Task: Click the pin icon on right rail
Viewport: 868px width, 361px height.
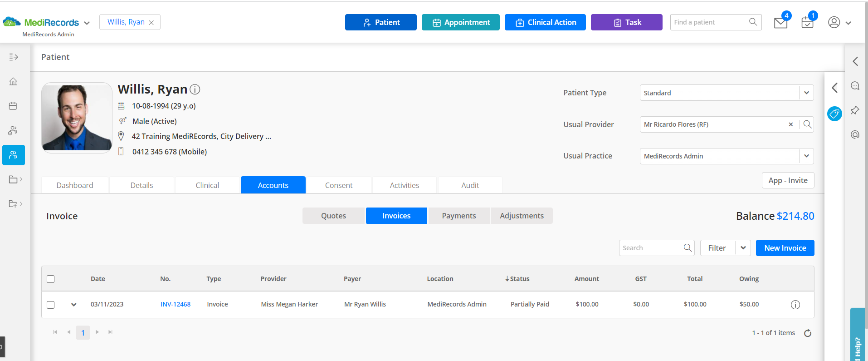Action: coord(855,110)
